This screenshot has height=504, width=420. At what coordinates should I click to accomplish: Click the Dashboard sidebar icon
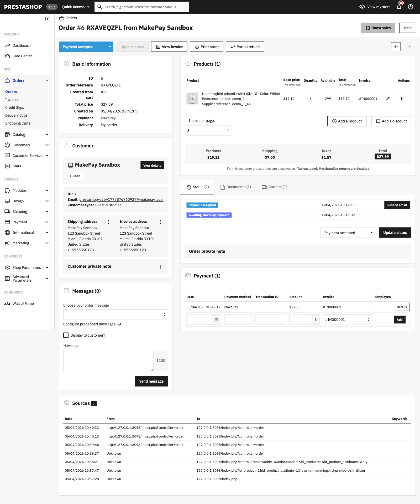(x=7, y=45)
